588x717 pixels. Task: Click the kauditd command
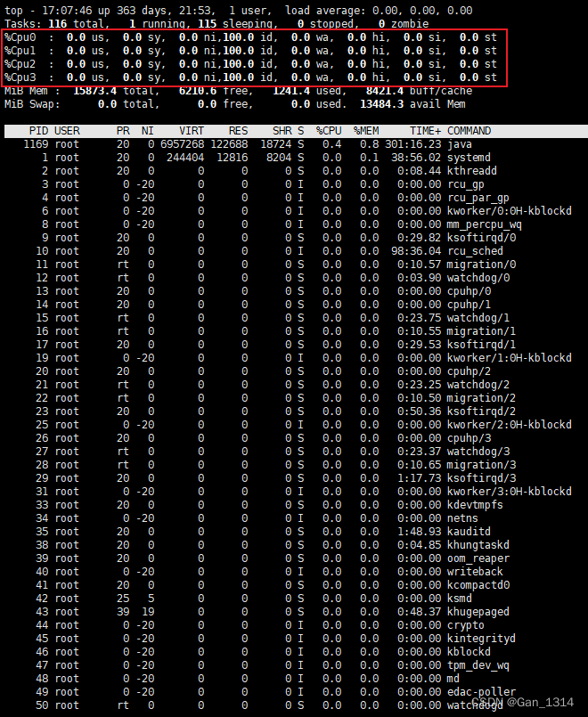pos(469,532)
